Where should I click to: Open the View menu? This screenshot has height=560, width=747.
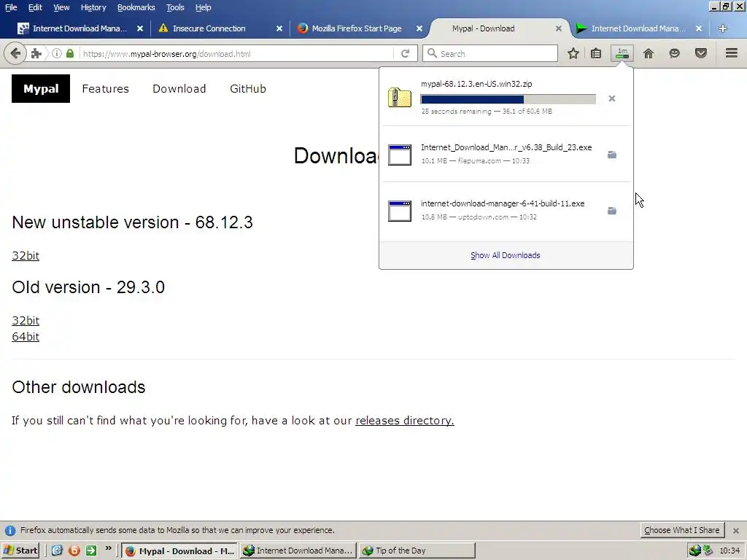[x=61, y=7]
